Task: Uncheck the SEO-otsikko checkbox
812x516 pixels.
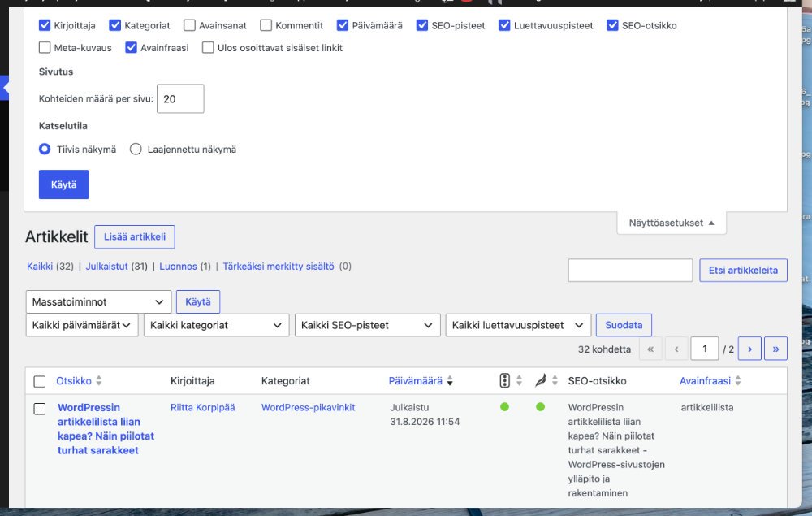Action: tap(612, 25)
